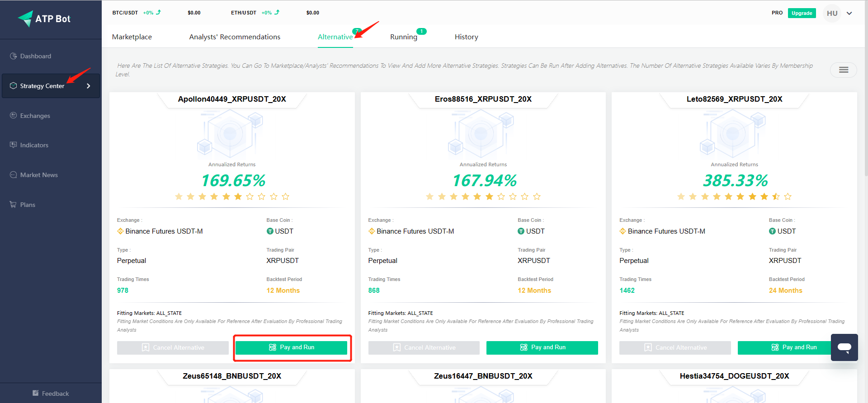Switch to the Running tab
This screenshot has width=868, height=403.
tap(404, 37)
